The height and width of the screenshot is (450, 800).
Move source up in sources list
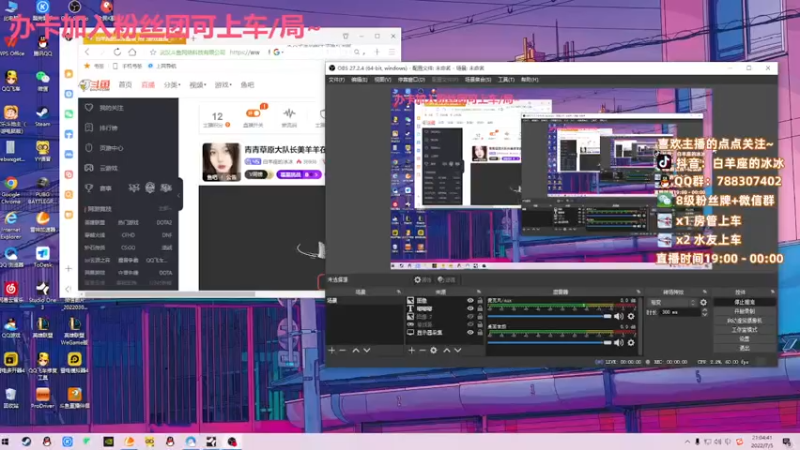(446, 351)
